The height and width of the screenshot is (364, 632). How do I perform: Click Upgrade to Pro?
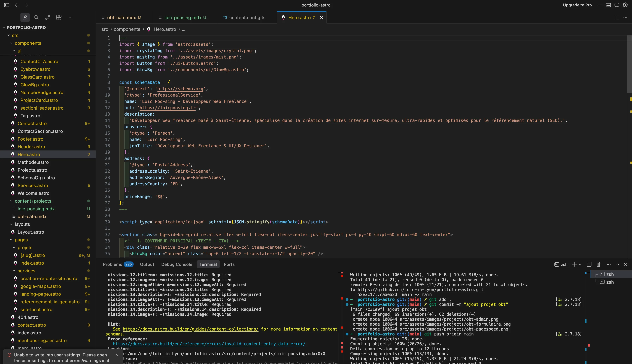577,5
